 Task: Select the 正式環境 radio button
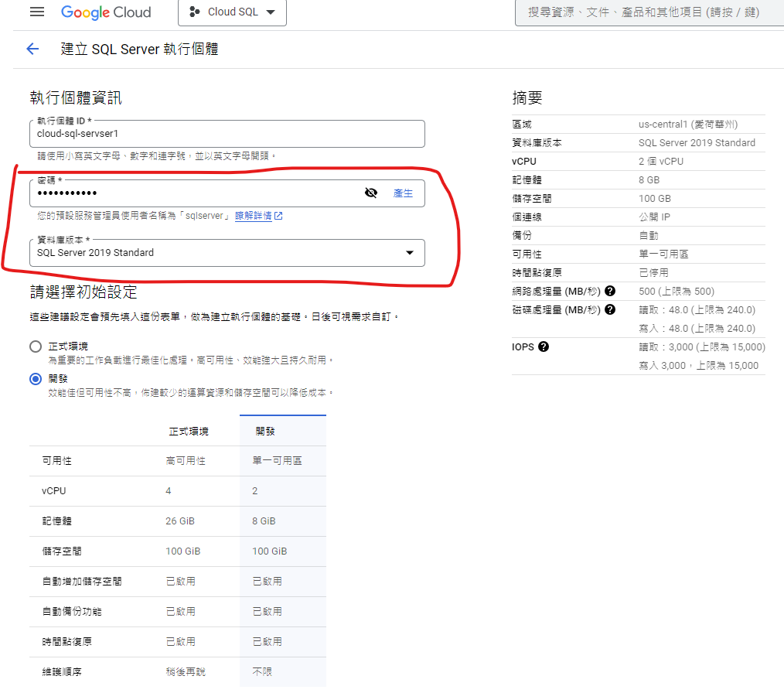[x=36, y=346]
